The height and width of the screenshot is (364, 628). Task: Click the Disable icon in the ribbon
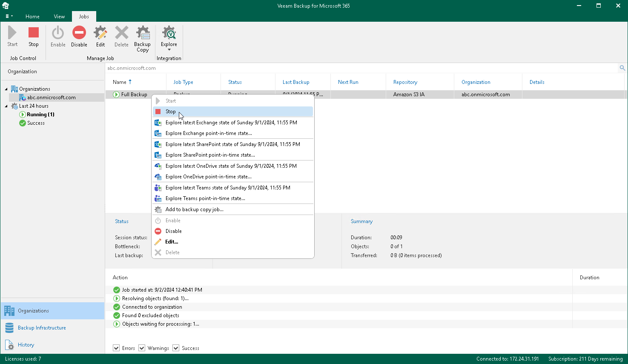click(79, 32)
